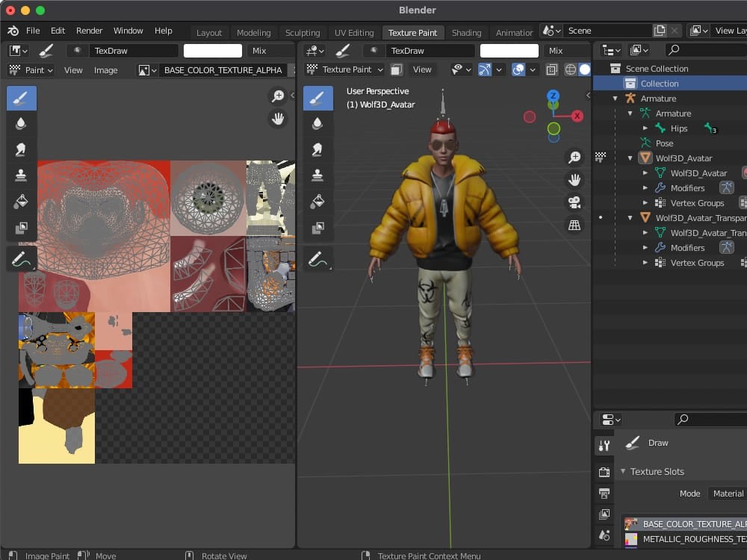Open the Mode Material dropdown
Image resolution: width=747 pixels, height=560 pixels.
pos(727,494)
